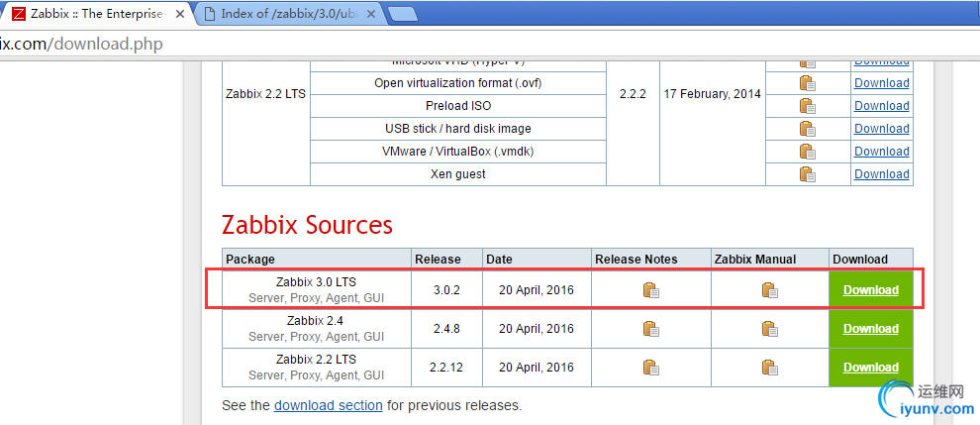This screenshot has width=980, height=425.
Task: Click the Zabbix favicon on first tab
Action: 20,14
